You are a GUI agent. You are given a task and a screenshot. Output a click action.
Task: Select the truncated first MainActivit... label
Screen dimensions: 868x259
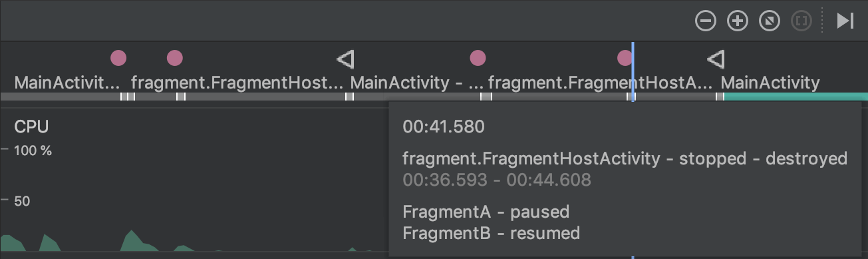(x=68, y=83)
